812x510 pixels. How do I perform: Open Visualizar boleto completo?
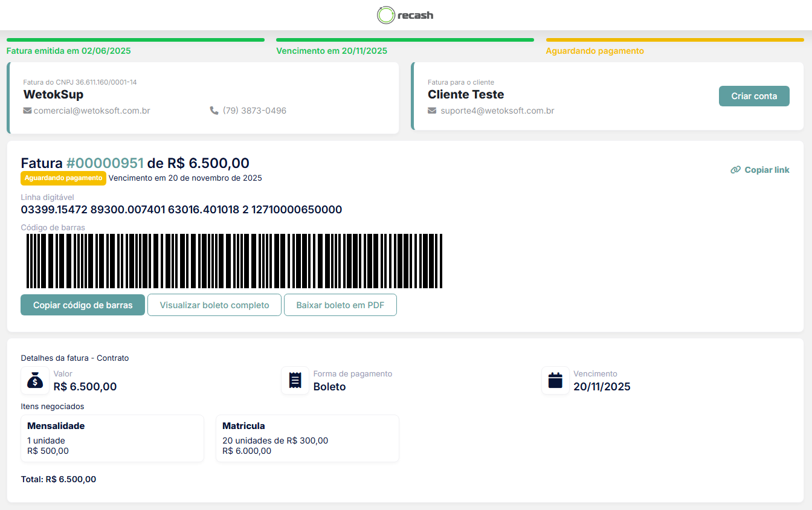pos(214,305)
